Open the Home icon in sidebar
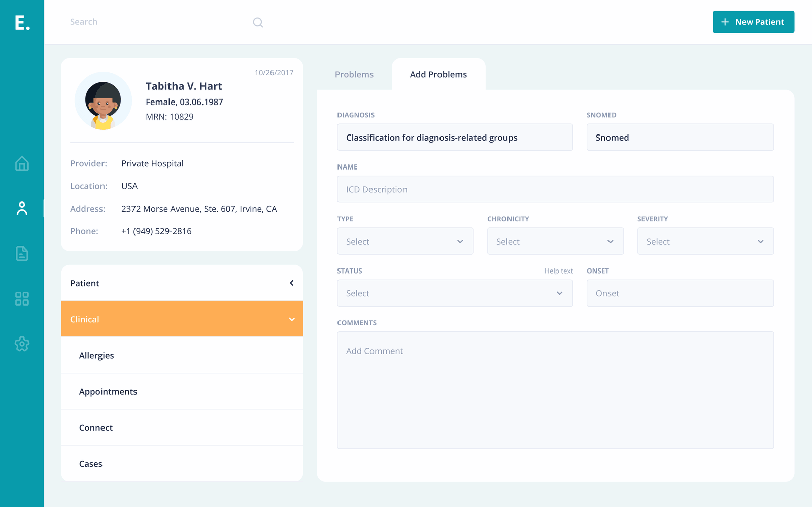812x507 pixels. [22, 163]
